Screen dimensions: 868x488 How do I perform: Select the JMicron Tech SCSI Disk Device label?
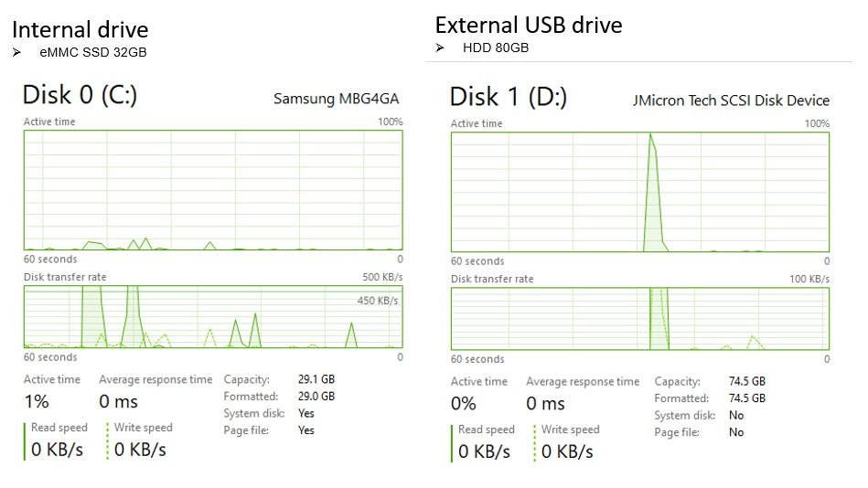click(x=732, y=101)
